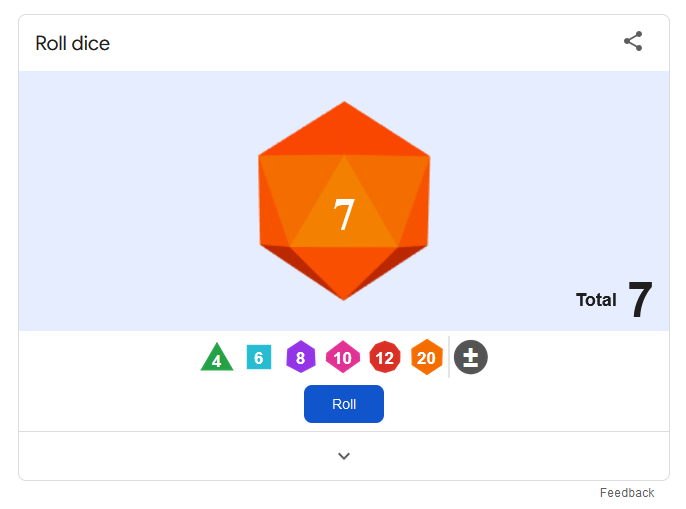Click the white number 7 on the die

point(343,214)
